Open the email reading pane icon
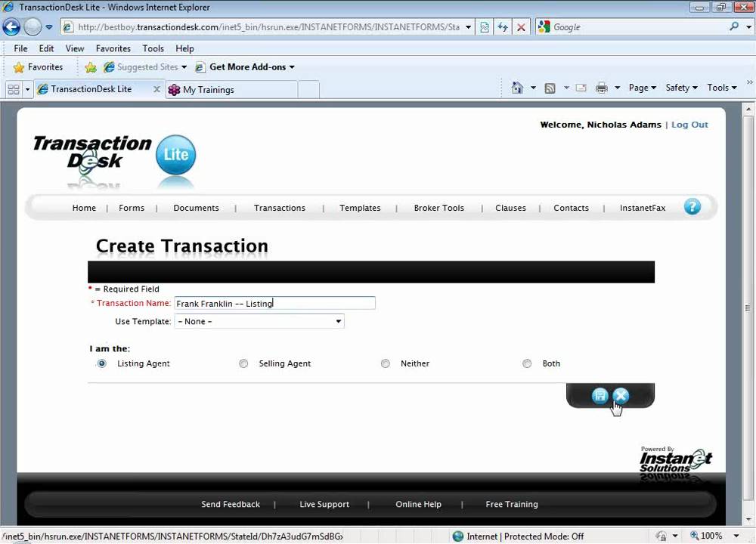This screenshot has height=544, width=756. pyautogui.click(x=580, y=88)
